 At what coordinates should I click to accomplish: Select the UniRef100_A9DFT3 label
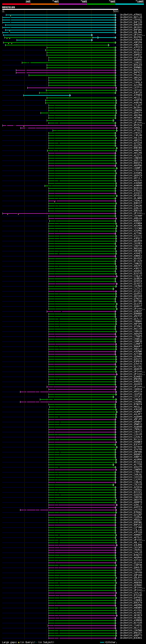tap(131, 635)
